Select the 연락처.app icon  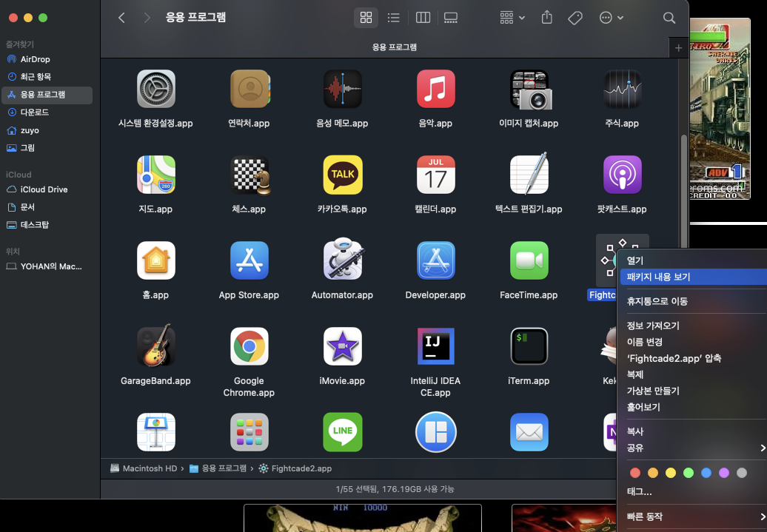[x=249, y=89]
